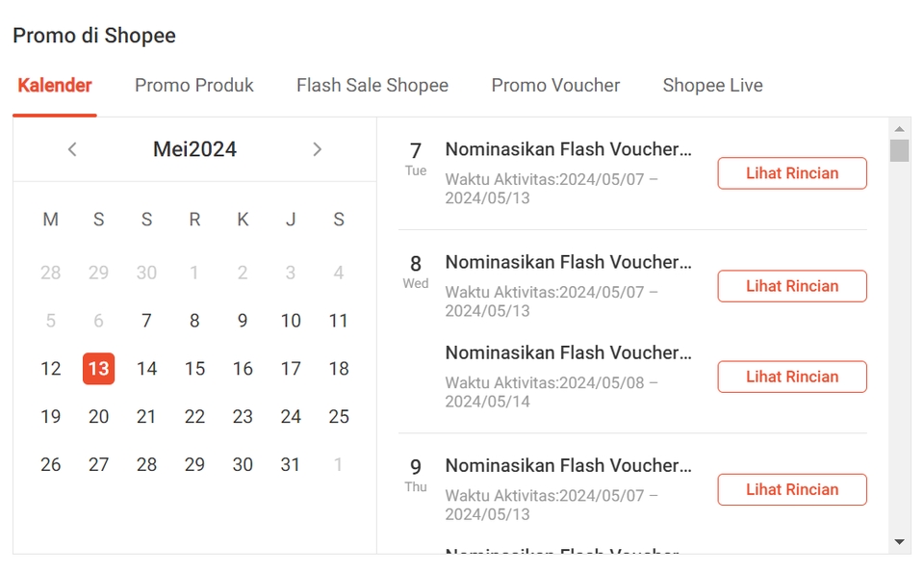Click the Mei2024 month header label
This screenshot has width=924, height=574.
point(194,149)
